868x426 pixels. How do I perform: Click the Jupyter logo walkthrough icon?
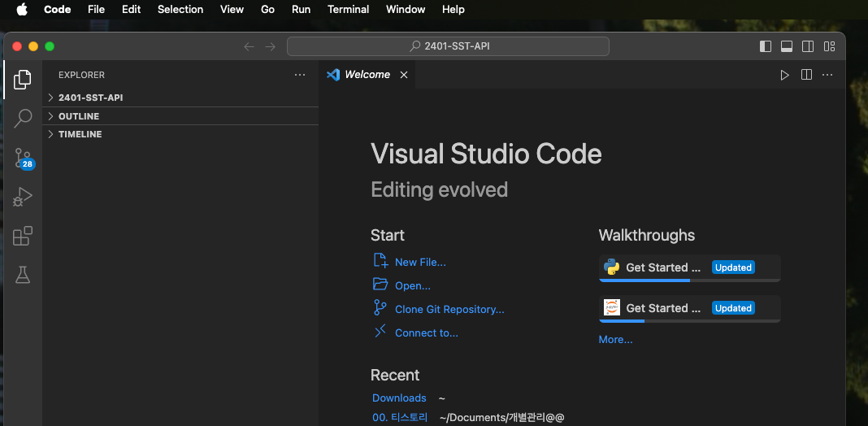pos(612,307)
